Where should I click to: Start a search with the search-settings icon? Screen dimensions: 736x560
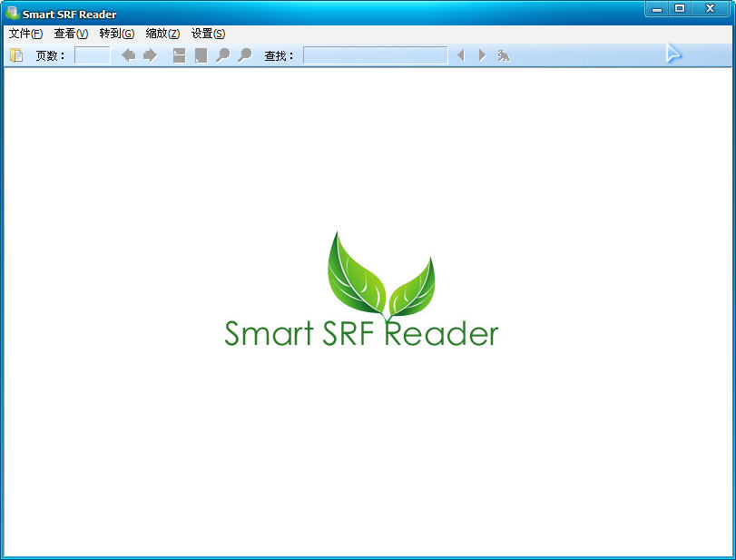click(x=504, y=54)
